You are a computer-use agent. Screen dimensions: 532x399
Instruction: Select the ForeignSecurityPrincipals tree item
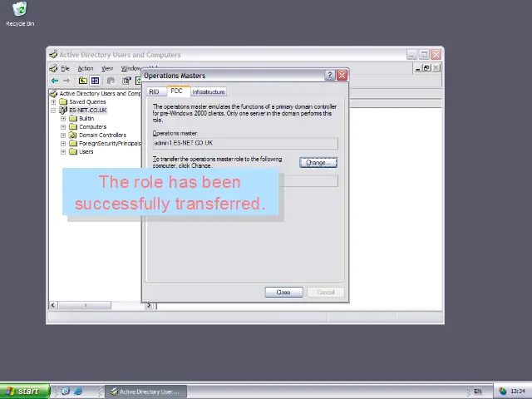click(x=110, y=144)
